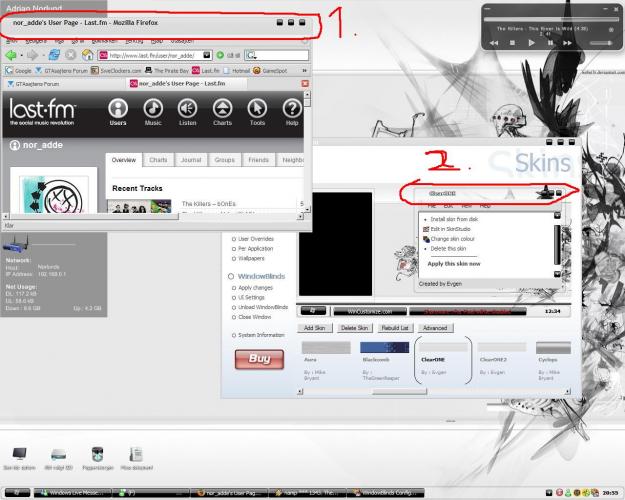
Task: Click the Last.fm Tools cursor icon
Action: tap(257, 109)
